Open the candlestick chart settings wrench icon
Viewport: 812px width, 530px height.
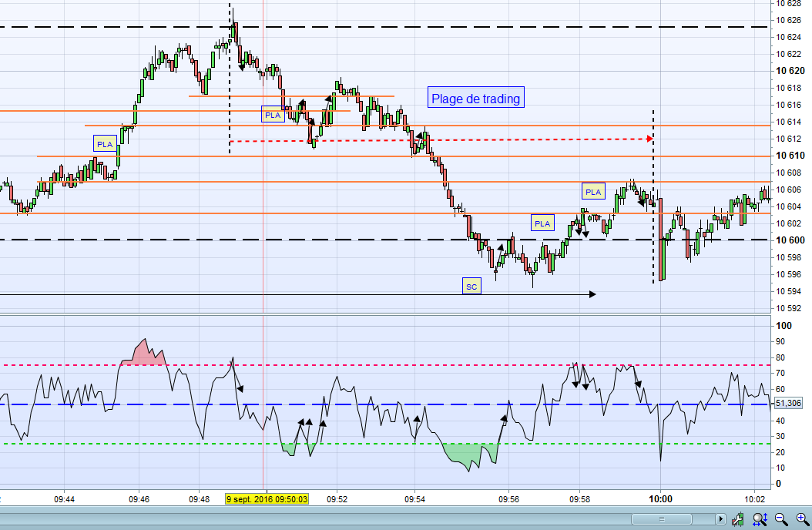(x=737, y=518)
